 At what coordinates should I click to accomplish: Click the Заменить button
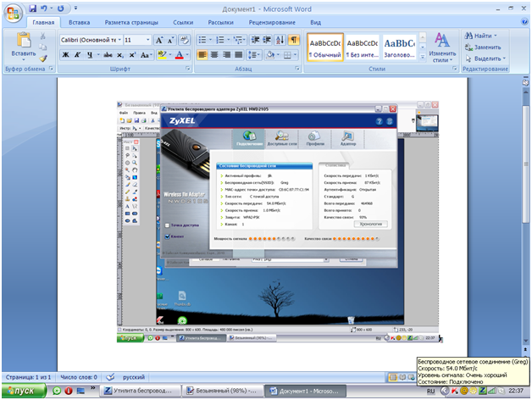click(x=483, y=47)
